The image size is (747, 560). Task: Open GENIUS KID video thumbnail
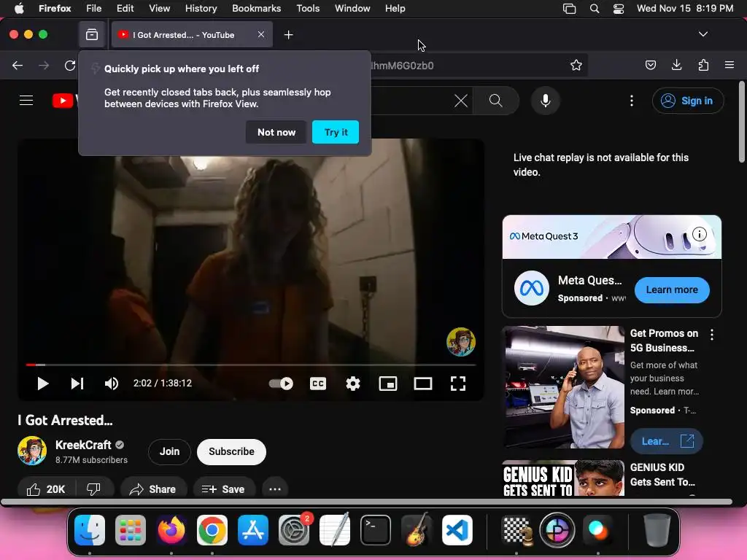564,478
